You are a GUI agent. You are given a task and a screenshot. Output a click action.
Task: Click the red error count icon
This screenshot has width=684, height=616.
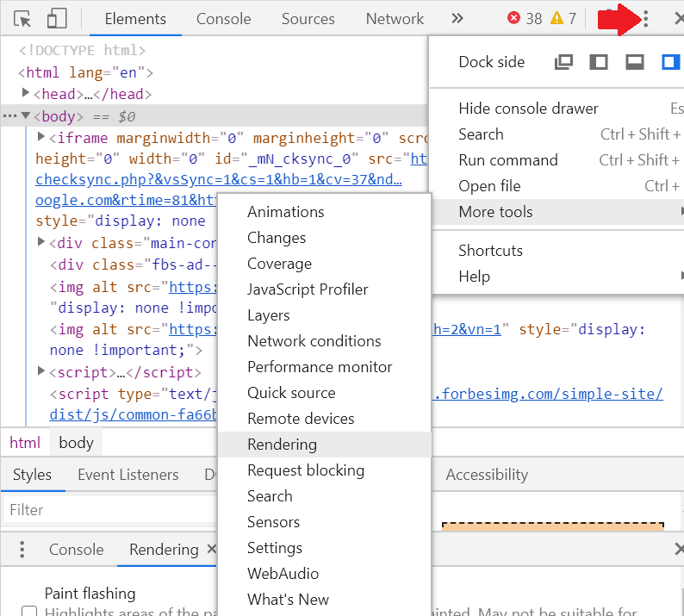(x=513, y=18)
